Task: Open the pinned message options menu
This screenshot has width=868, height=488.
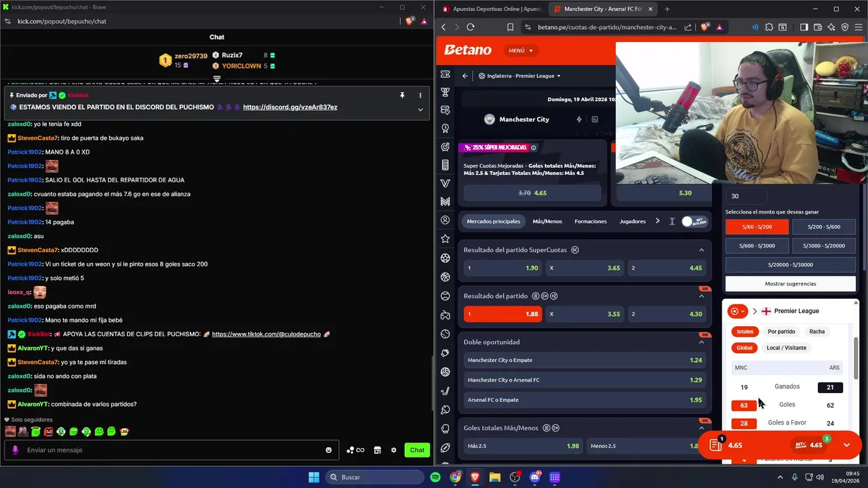Action: click(420, 96)
